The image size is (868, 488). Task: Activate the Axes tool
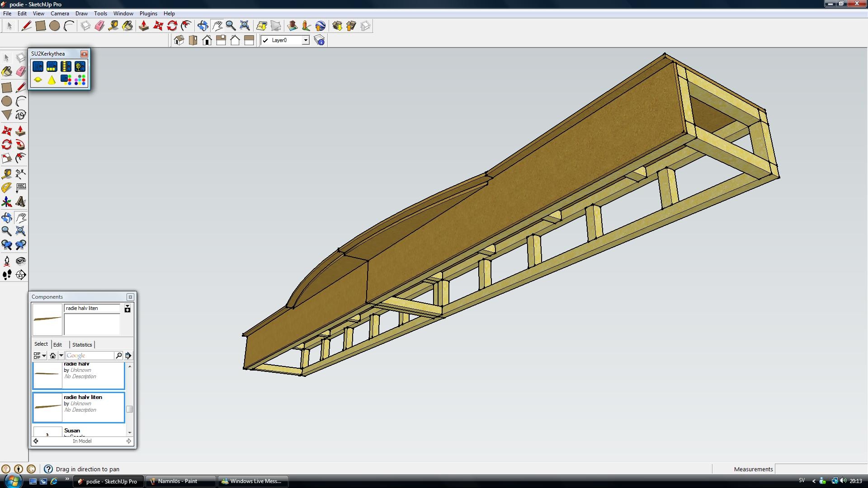7,202
